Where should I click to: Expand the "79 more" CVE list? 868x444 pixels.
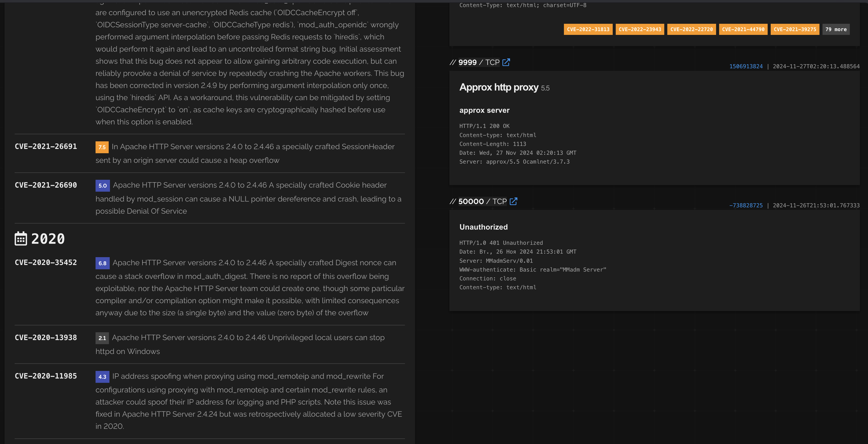836,29
